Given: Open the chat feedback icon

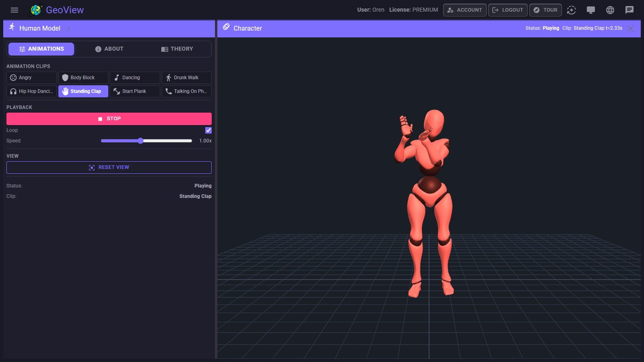Looking at the screenshot, I should pos(630,10).
